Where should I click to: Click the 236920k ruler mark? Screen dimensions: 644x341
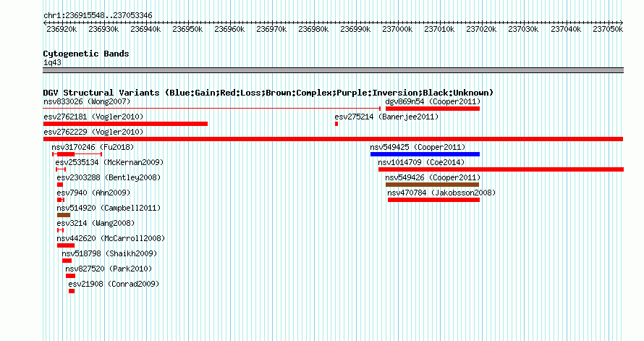point(62,29)
